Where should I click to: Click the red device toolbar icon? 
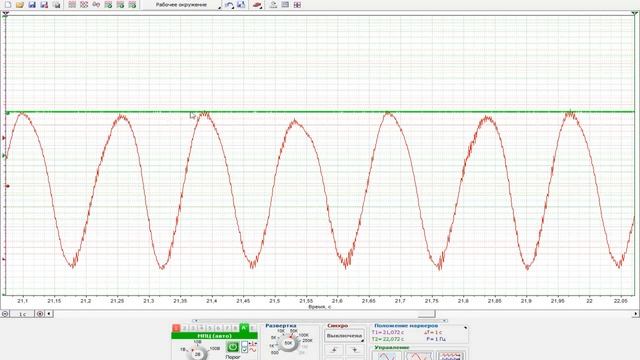[x=257, y=5]
